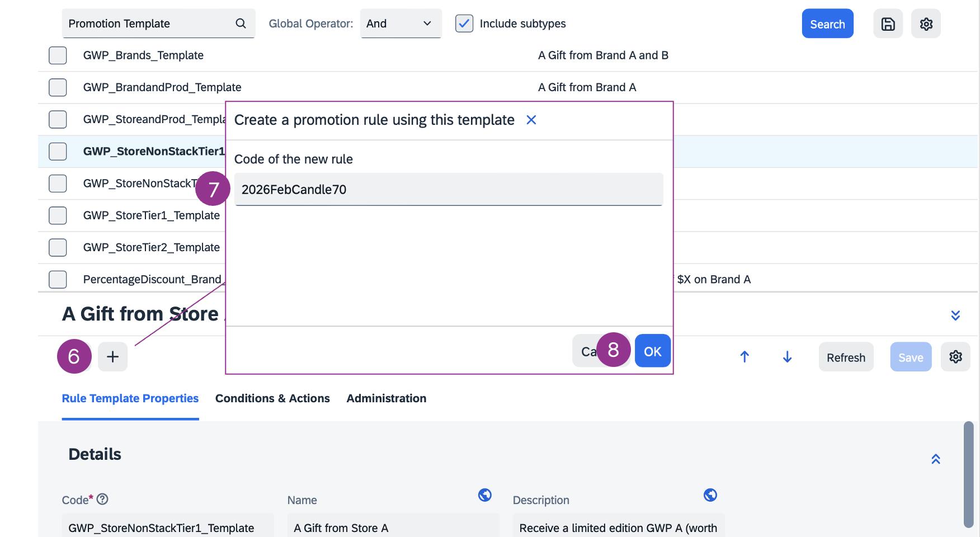Click the up arrow to previous item
Image resolution: width=980 pixels, height=537 pixels.
[745, 357]
